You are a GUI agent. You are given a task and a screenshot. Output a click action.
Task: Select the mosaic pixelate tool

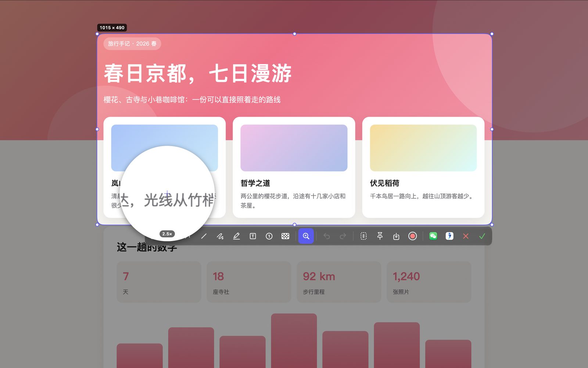tap(285, 236)
